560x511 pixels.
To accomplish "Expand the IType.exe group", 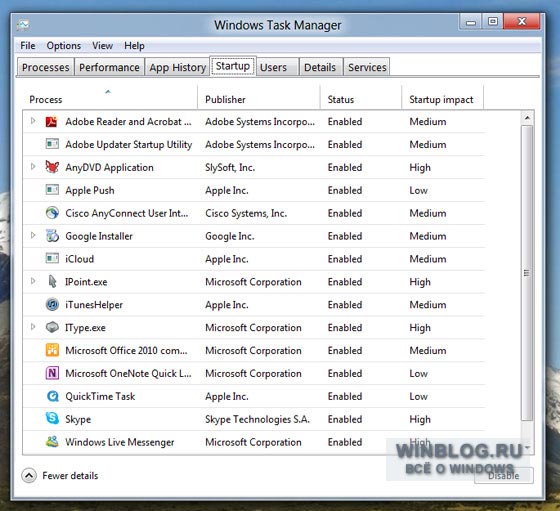I will tap(33, 327).
